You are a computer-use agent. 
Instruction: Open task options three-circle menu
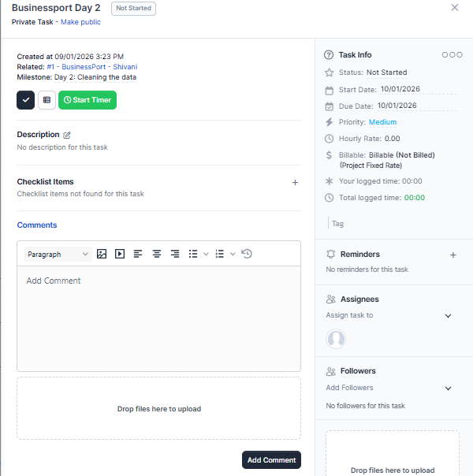pyautogui.click(x=452, y=55)
